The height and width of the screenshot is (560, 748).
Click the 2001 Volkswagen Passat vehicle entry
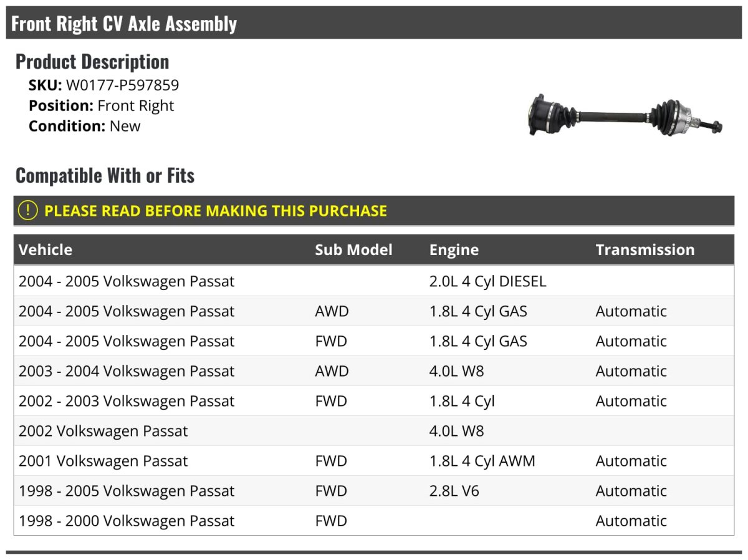pos(103,461)
